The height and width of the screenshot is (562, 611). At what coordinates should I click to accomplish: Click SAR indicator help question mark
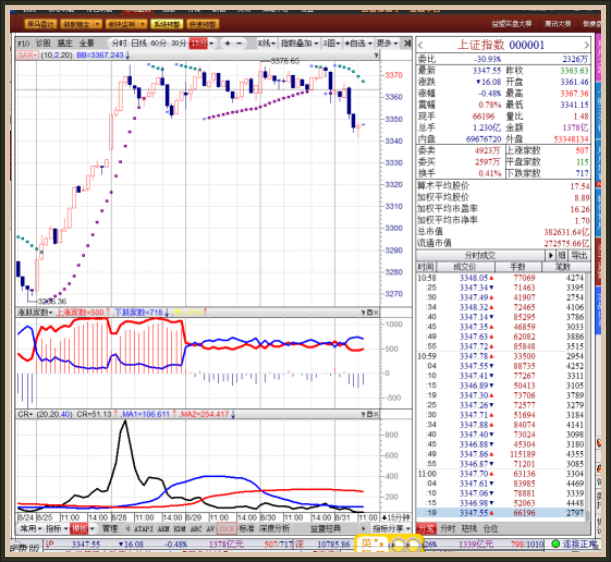(x=376, y=55)
